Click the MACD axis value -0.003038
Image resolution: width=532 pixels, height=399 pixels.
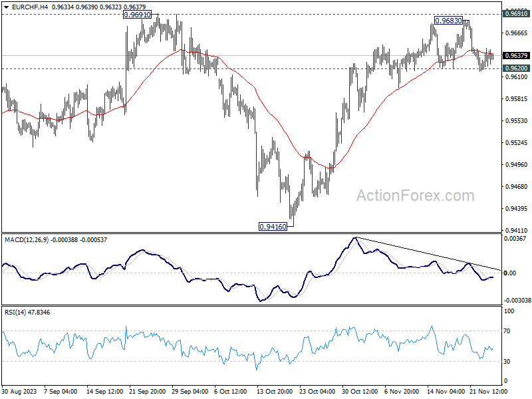[517, 301]
